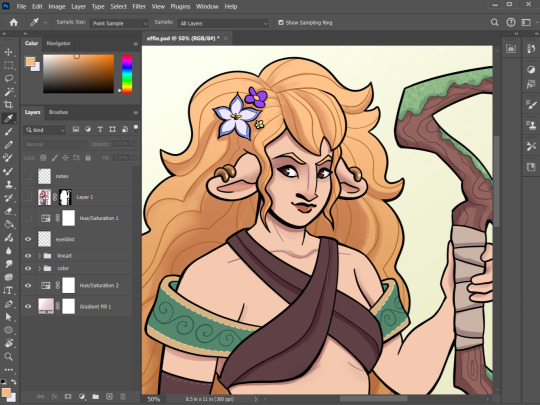Create a new group folder icon

96,396
